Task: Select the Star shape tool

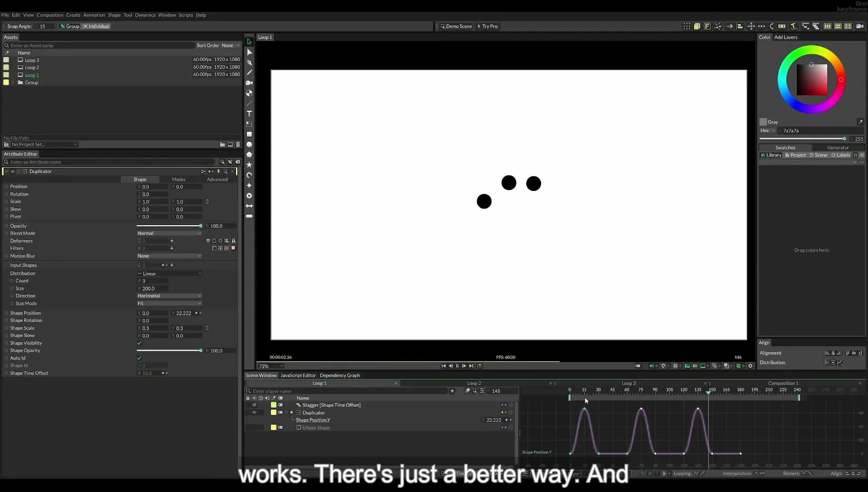Action: point(249,165)
